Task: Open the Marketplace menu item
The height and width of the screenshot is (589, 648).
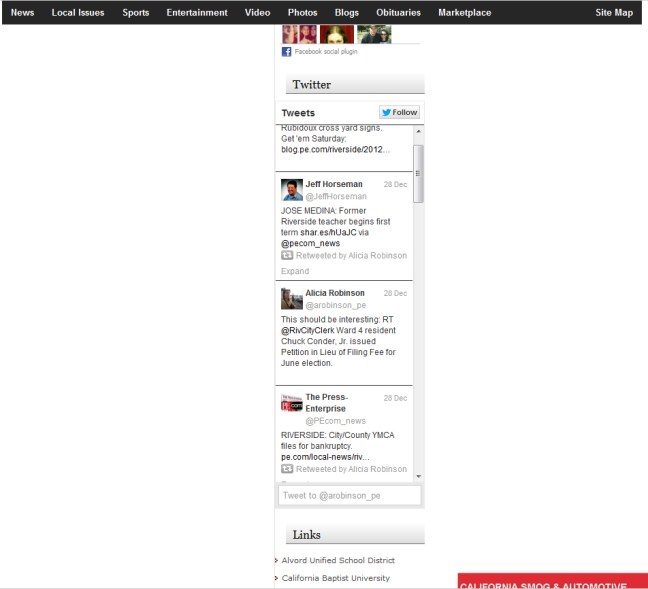Action: click(465, 13)
